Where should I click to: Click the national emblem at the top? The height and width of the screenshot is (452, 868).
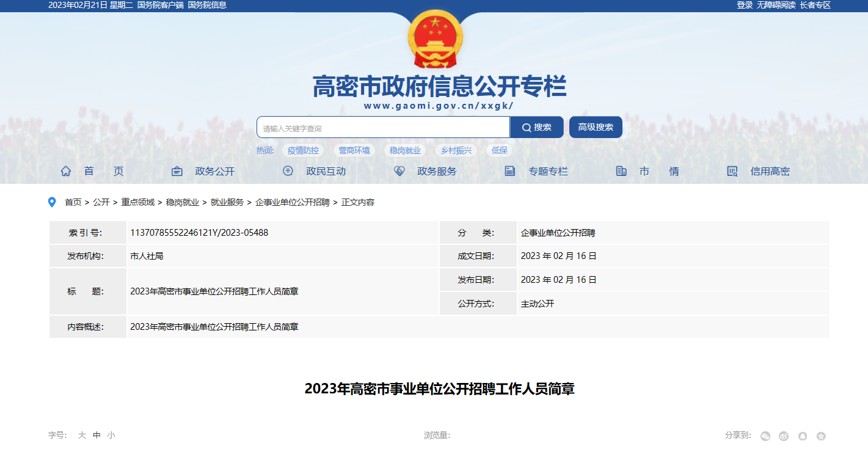[x=435, y=39]
